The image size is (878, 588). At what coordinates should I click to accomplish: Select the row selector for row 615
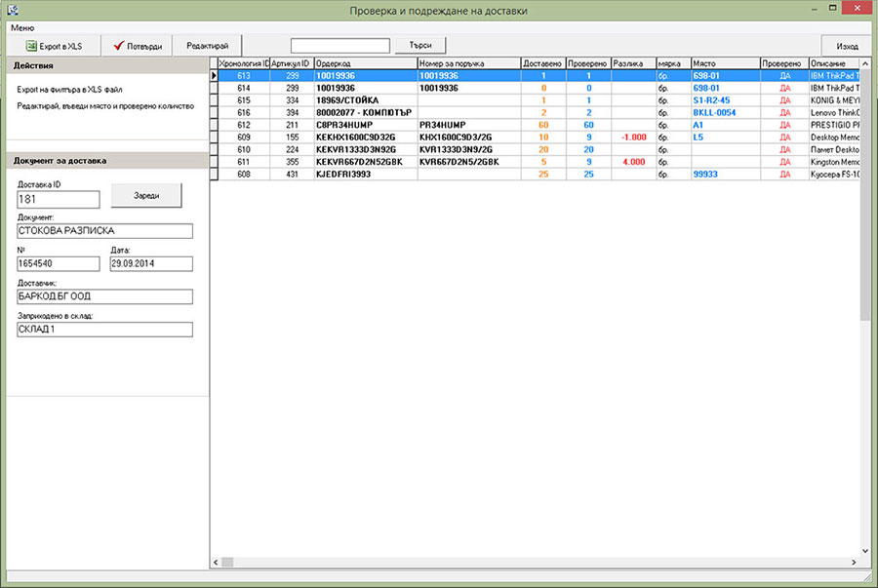pos(214,100)
